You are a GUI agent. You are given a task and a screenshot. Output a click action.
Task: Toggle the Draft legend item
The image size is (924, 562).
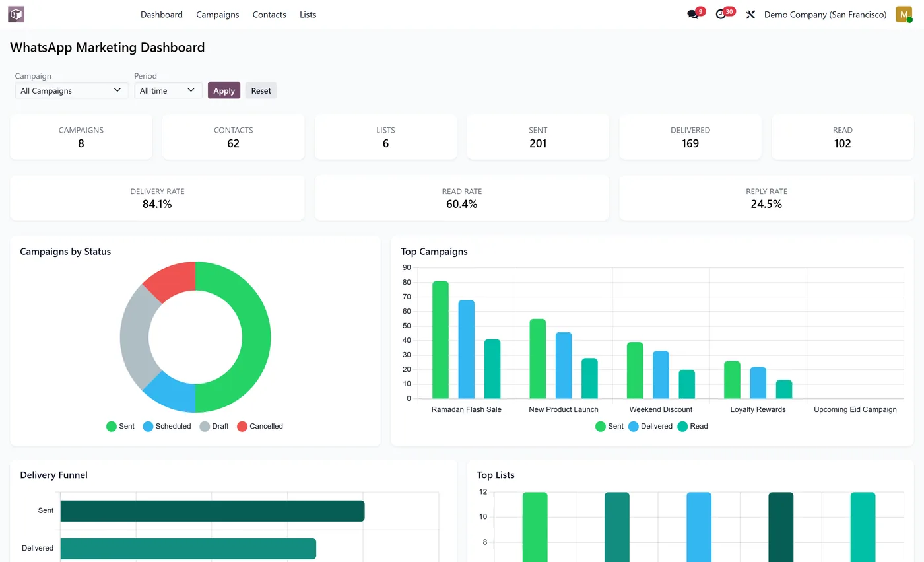214,426
